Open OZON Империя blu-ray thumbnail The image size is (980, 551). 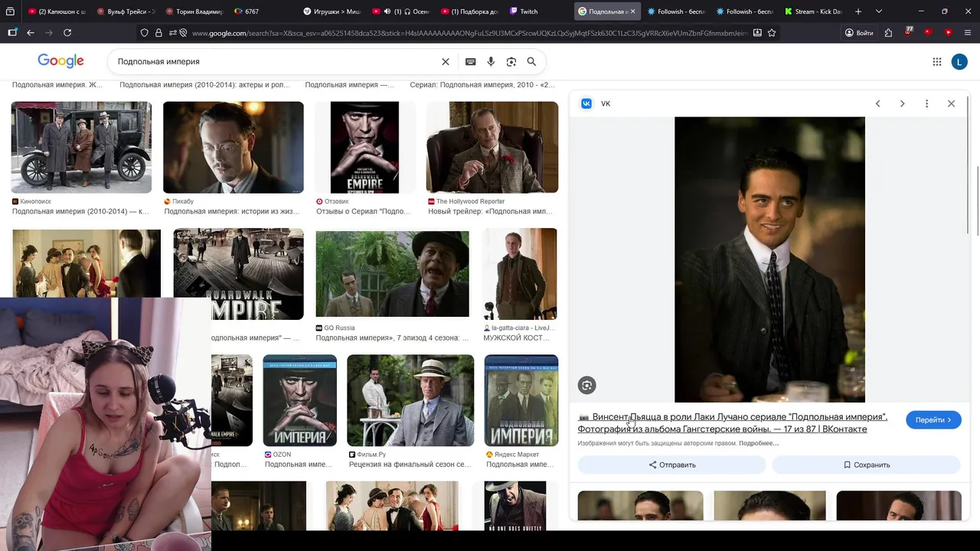click(x=300, y=400)
